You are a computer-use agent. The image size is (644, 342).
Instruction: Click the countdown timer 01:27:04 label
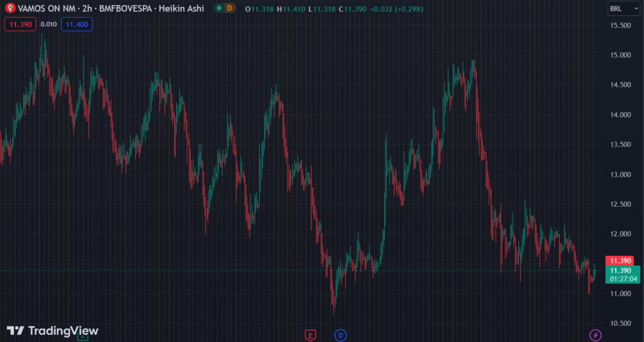(623, 279)
